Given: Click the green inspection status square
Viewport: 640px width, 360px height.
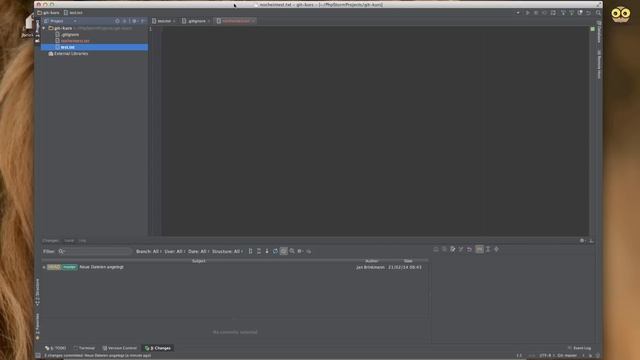Looking at the screenshot, I should click(593, 29).
